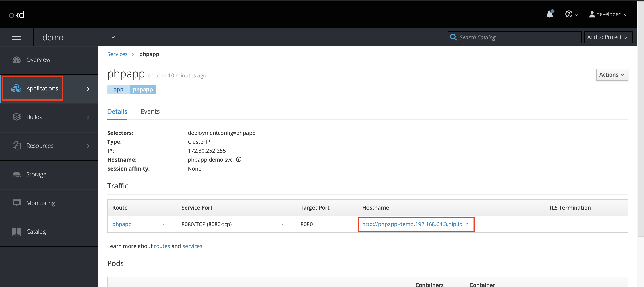Screen dimensions: 644x287
Task: Toggle the hamburger navigation menu
Action: click(17, 37)
